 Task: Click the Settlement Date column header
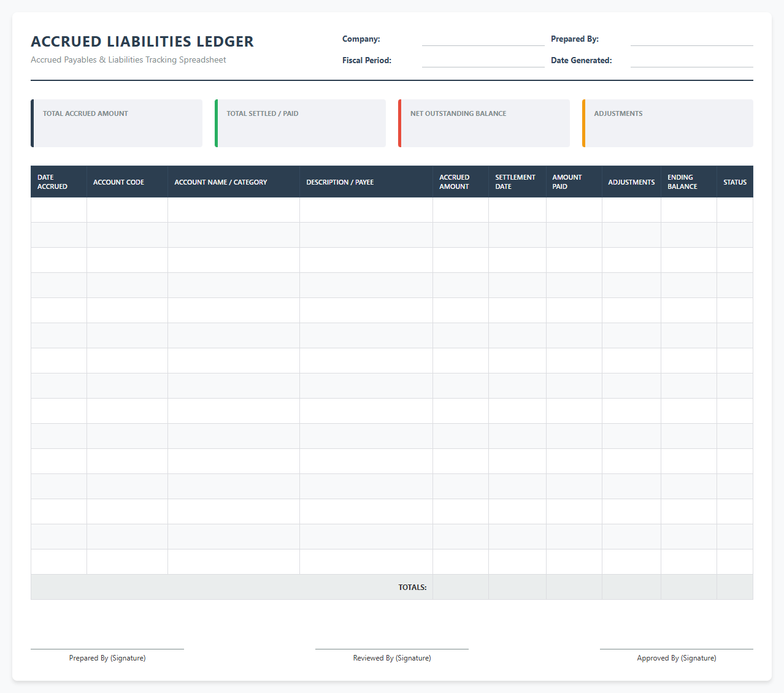point(517,182)
